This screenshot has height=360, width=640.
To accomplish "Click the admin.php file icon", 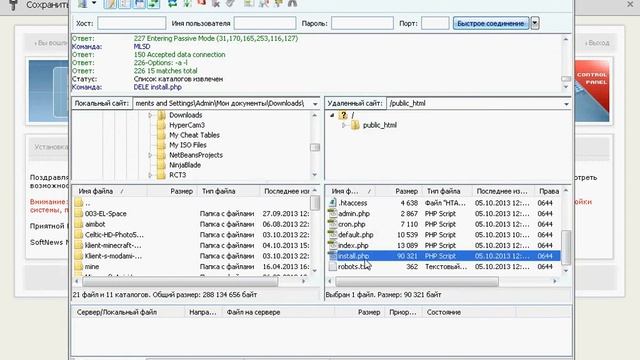I will point(333,213).
